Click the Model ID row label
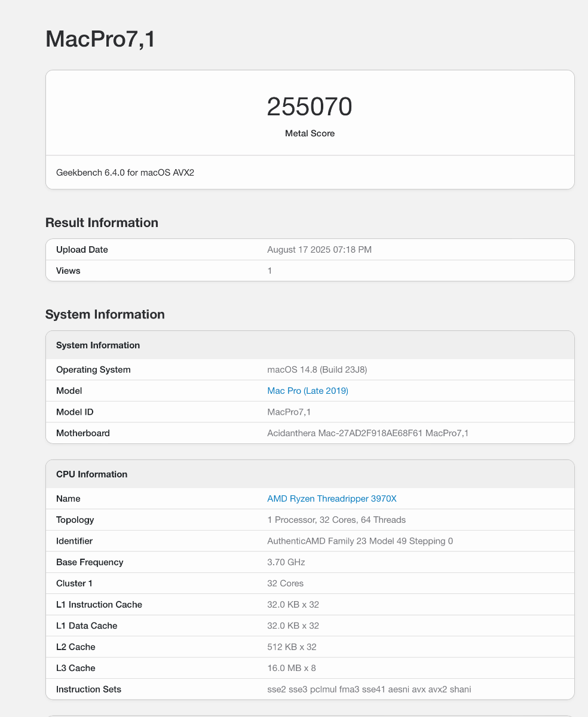588x717 pixels. pyautogui.click(x=75, y=412)
